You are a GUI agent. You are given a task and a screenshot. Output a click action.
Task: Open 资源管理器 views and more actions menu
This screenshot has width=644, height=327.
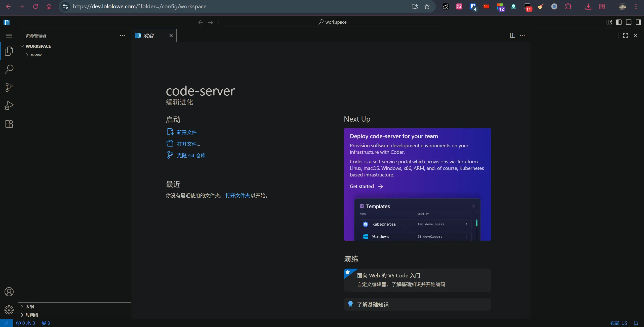tap(122, 35)
